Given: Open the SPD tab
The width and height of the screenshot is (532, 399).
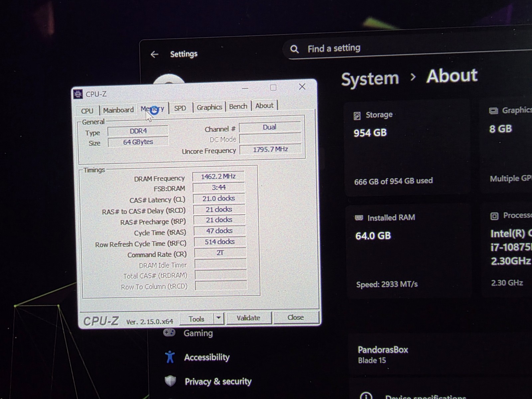Looking at the screenshot, I should coord(180,108).
